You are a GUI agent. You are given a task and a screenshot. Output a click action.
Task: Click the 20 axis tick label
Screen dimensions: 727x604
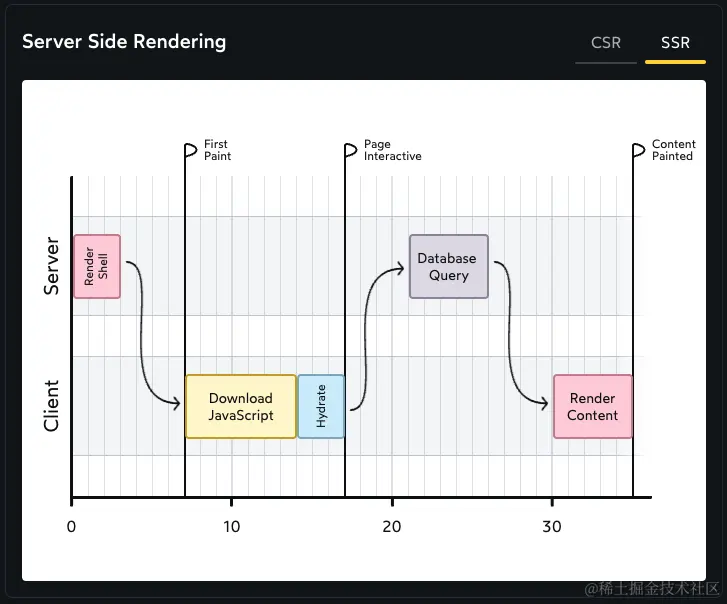point(392,527)
